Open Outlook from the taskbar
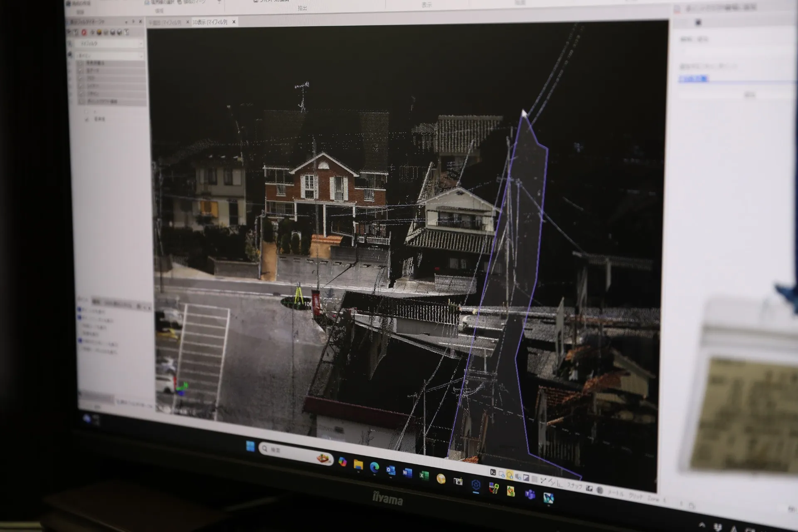This screenshot has width=798, height=532. [391, 470]
